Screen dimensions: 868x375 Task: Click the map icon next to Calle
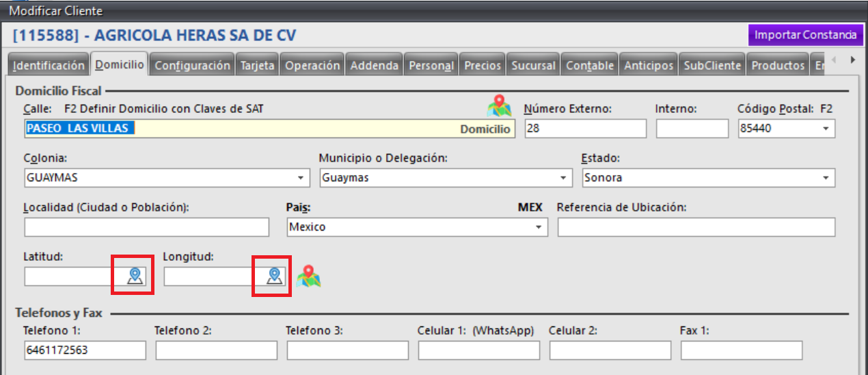pos(499,105)
